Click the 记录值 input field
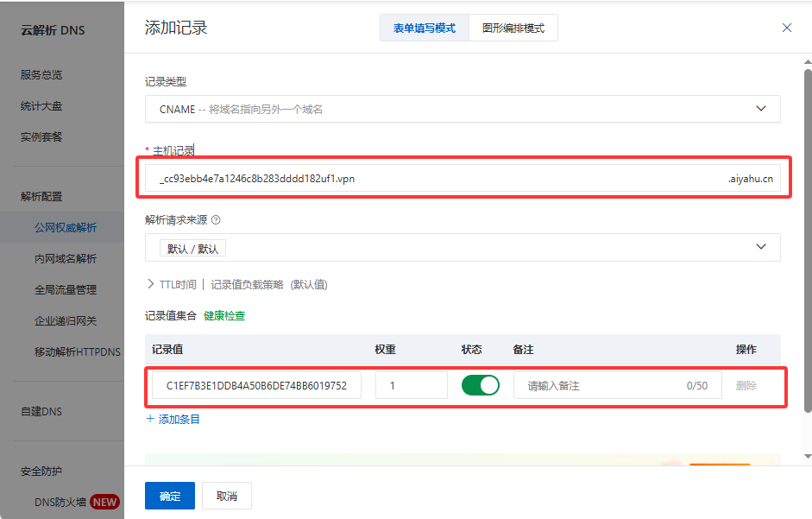Viewport: 812px width, 519px height. (256, 386)
